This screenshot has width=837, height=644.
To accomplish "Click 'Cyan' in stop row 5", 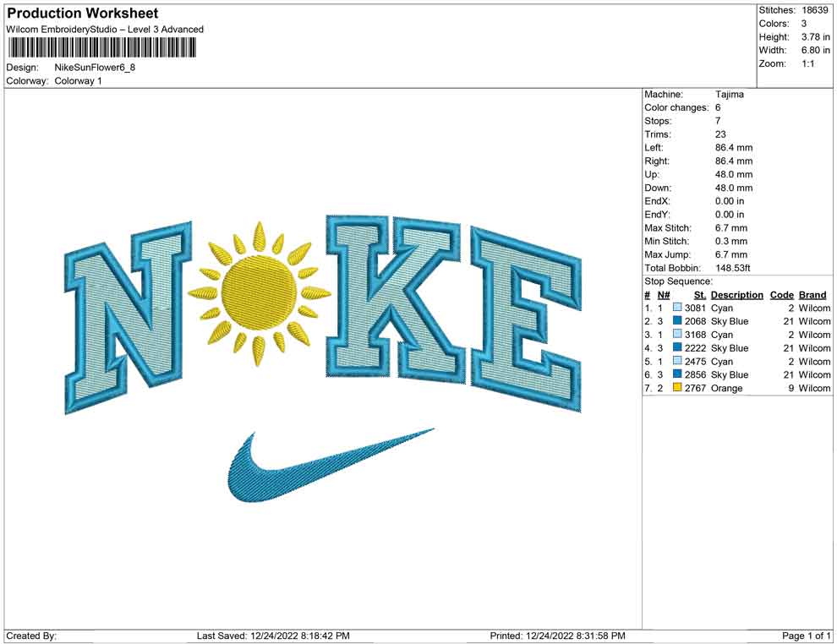I will (722, 361).
